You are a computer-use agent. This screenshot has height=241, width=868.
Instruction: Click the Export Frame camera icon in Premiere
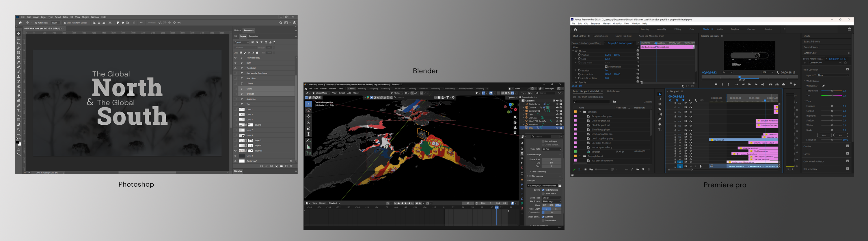(783, 84)
